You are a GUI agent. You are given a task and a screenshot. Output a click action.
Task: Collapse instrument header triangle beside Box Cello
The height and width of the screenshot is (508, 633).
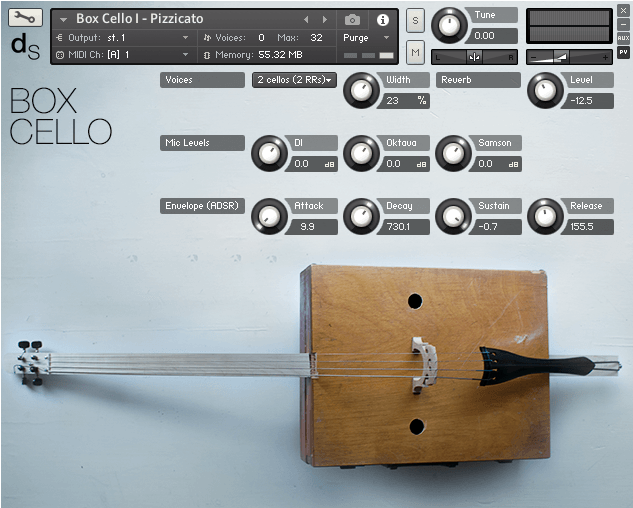63,19
